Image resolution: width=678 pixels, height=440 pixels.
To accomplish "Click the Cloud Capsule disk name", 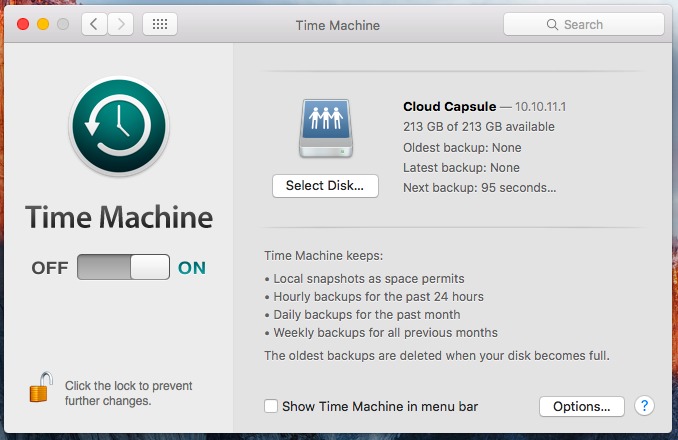I will (x=450, y=107).
